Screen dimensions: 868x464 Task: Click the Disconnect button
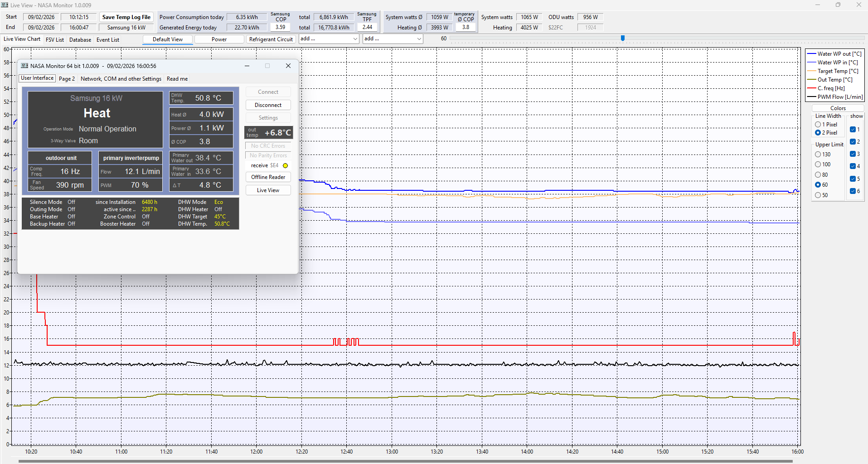pyautogui.click(x=268, y=105)
